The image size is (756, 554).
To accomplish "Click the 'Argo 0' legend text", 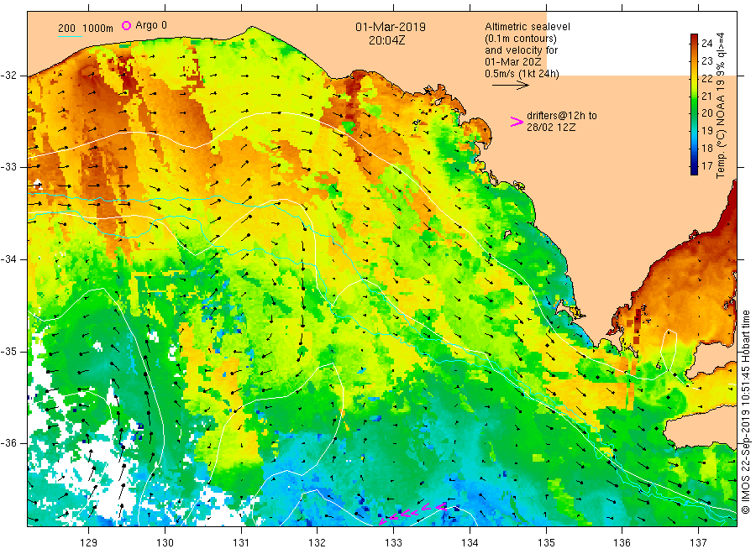I will (x=151, y=25).
